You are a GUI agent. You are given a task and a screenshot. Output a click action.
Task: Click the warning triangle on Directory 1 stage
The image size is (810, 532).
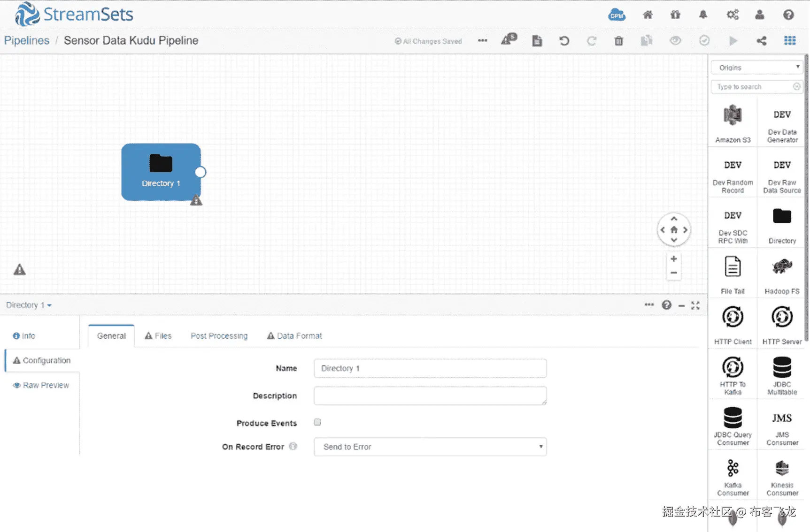click(x=196, y=200)
